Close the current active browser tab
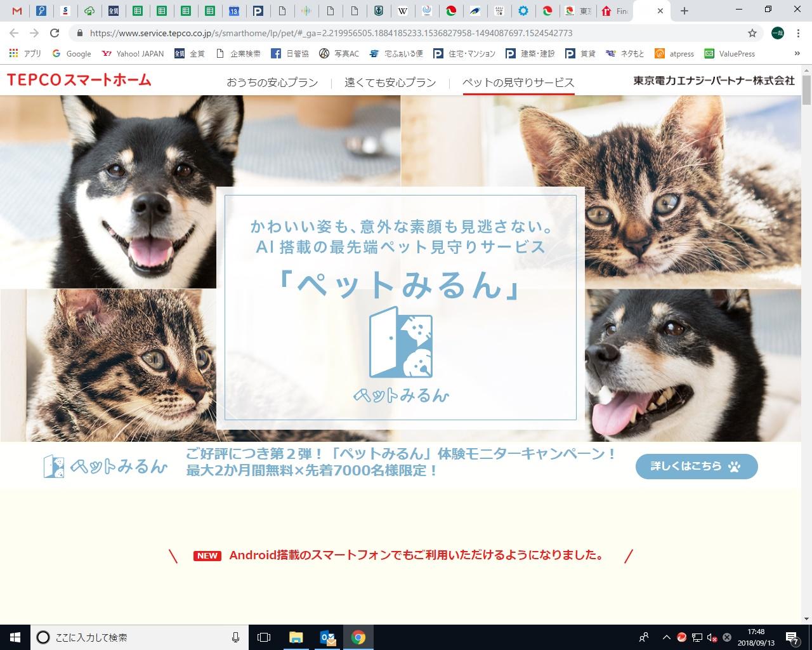The image size is (812, 650). point(660,11)
